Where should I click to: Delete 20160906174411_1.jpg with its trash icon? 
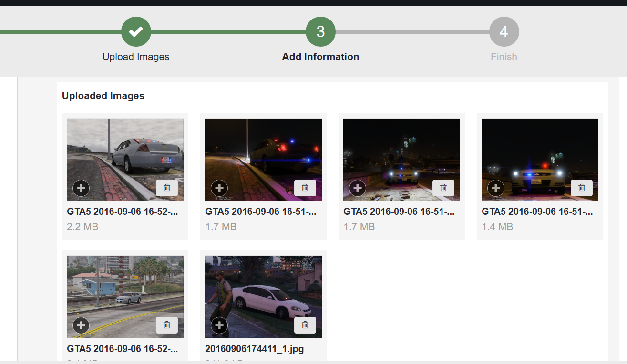(x=305, y=325)
